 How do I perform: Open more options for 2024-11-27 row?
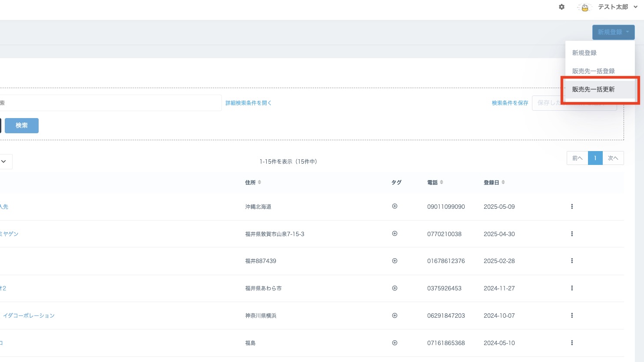(571, 288)
